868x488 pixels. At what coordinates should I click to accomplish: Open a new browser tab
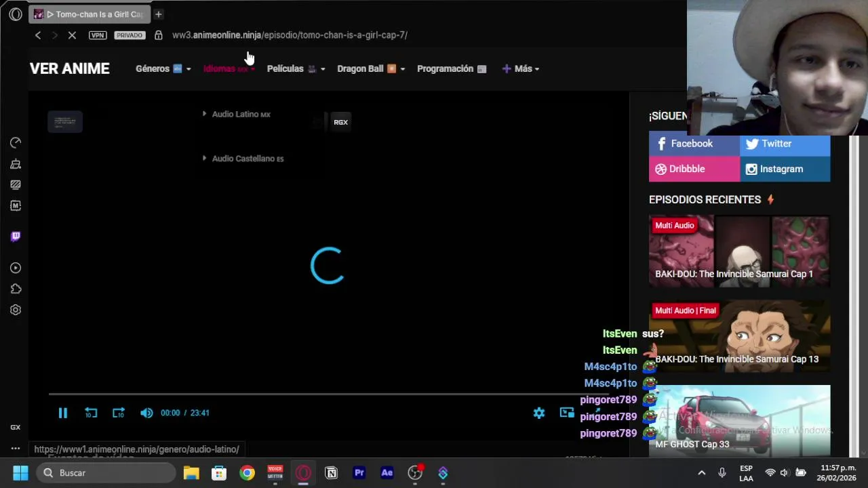coord(158,14)
